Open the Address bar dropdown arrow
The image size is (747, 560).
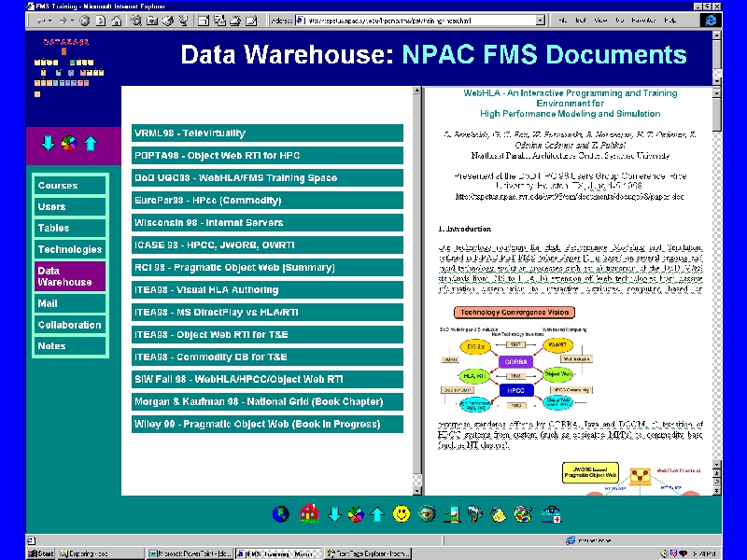click(x=540, y=21)
